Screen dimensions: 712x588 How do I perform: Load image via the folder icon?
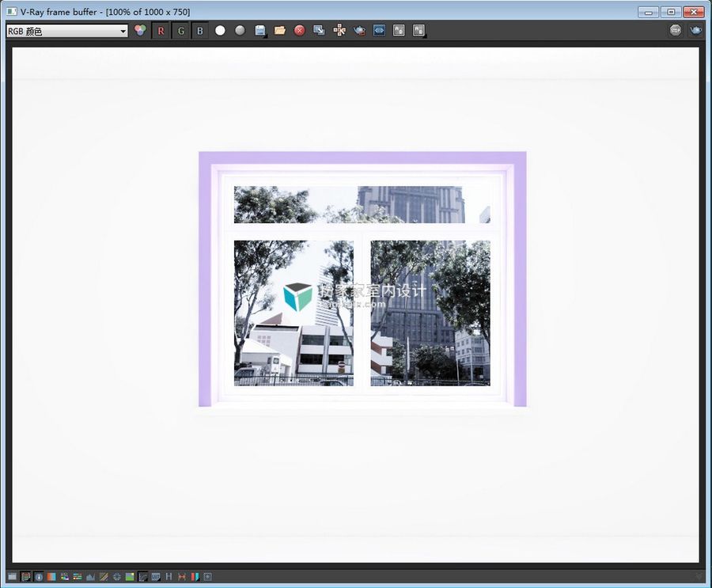[x=280, y=30]
